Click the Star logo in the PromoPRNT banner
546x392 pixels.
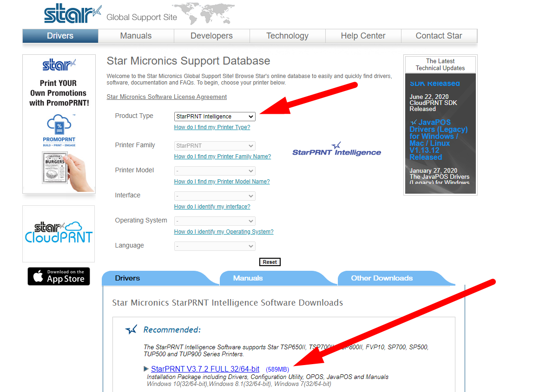pyautogui.click(x=59, y=65)
